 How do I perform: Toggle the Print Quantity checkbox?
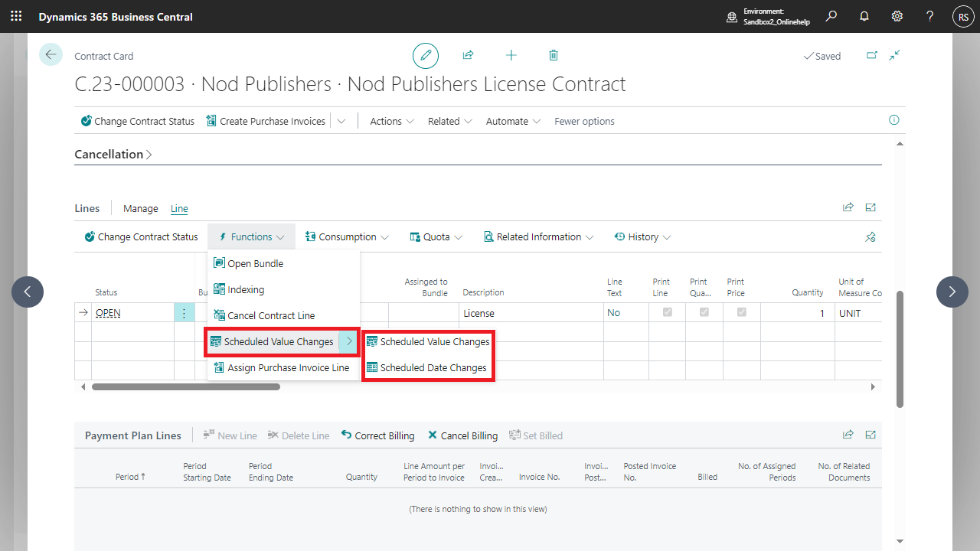704,312
